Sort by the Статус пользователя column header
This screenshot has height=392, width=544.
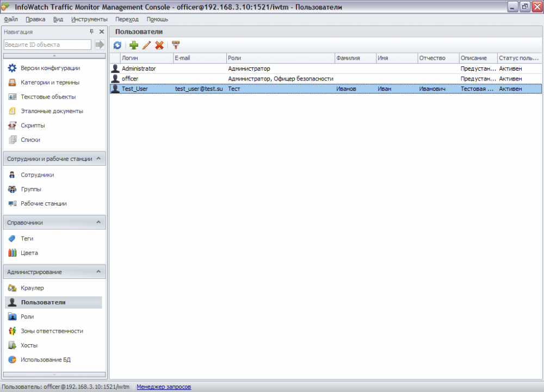click(x=520, y=58)
